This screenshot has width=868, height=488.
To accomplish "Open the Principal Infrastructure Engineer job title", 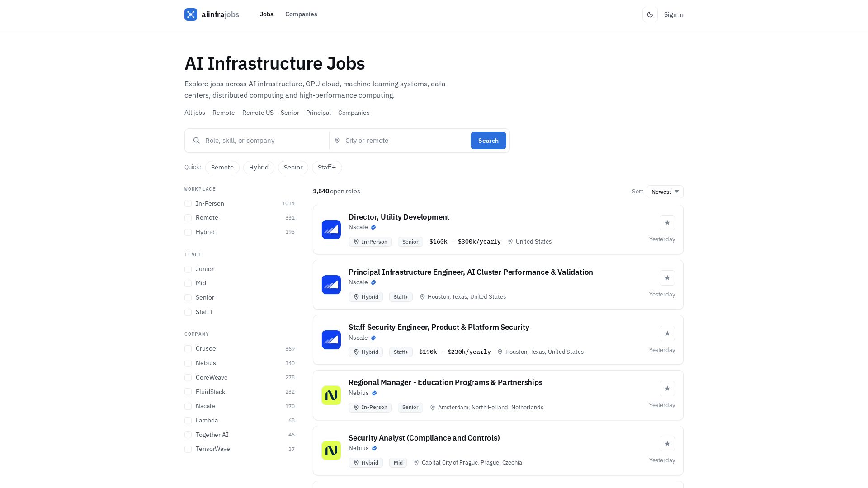I will (x=471, y=272).
